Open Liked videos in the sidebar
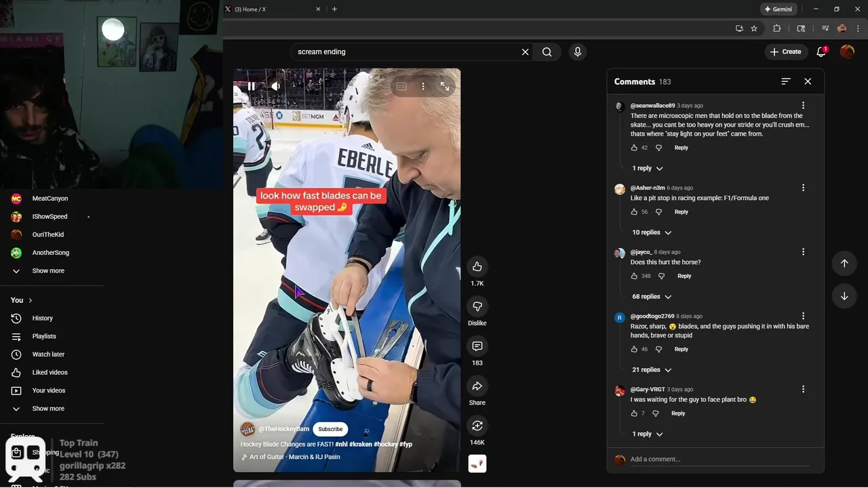 point(51,373)
